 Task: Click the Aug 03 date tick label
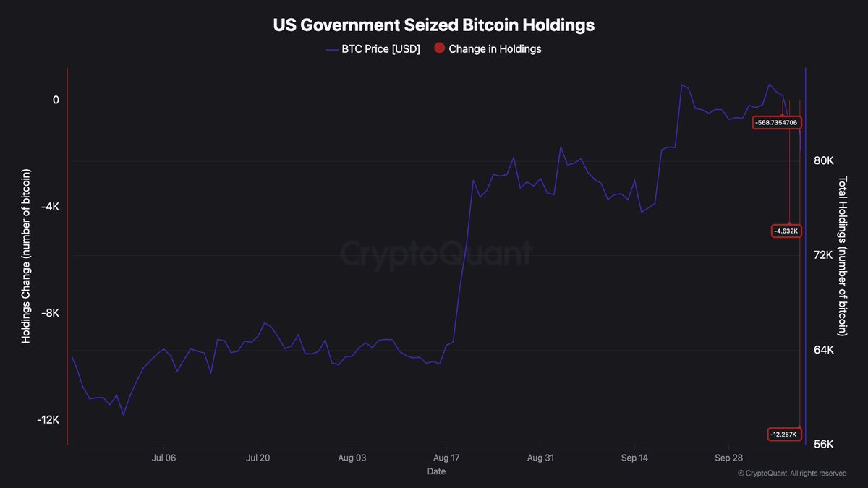(352, 458)
